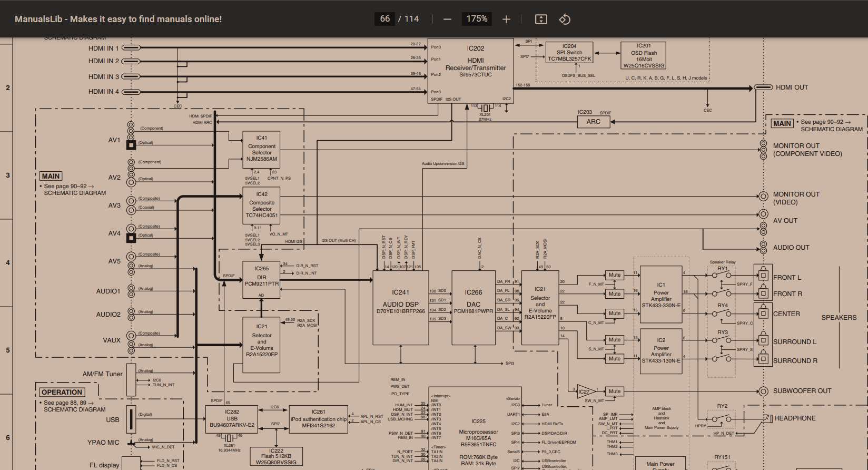This screenshot has width=868, height=470.
Task: Click the HDMI IN 2 label
Action: tap(103, 61)
